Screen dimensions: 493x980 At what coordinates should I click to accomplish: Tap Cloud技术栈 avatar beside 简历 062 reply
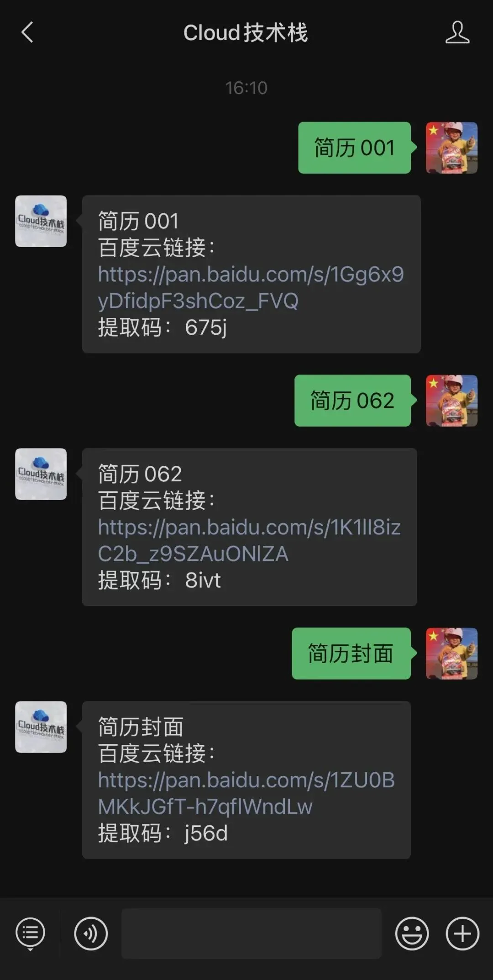click(41, 474)
